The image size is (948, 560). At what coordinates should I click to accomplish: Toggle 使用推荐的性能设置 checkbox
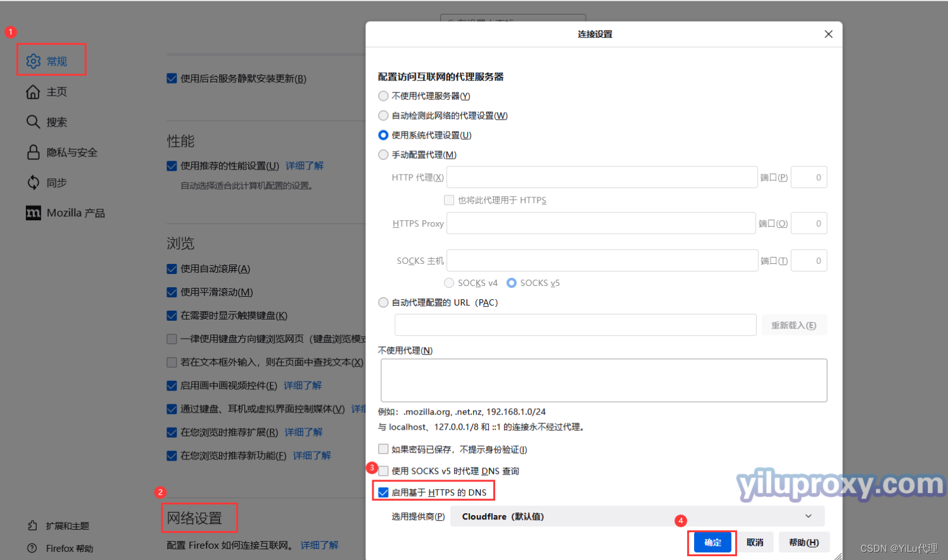pyautogui.click(x=172, y=166)
